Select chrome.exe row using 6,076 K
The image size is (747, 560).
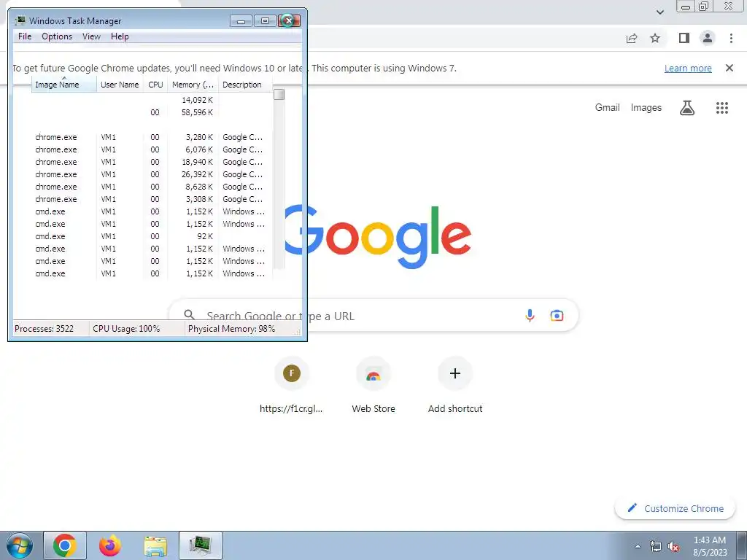point(152,149)
